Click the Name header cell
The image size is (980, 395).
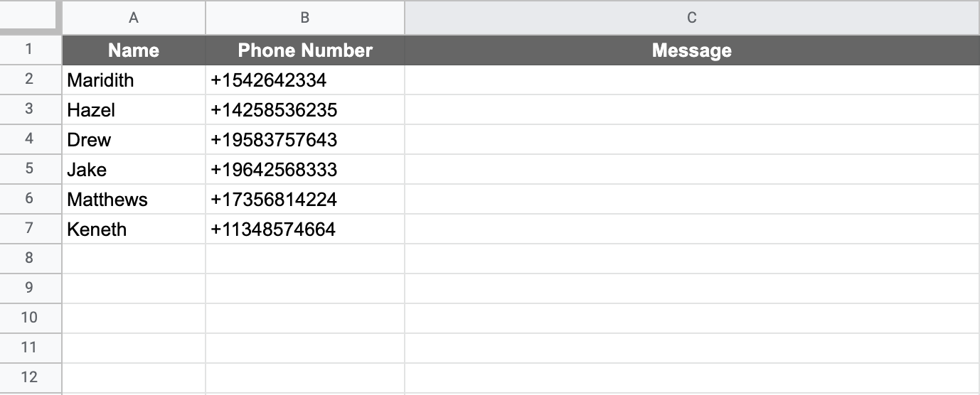click(x=134, y=50)
